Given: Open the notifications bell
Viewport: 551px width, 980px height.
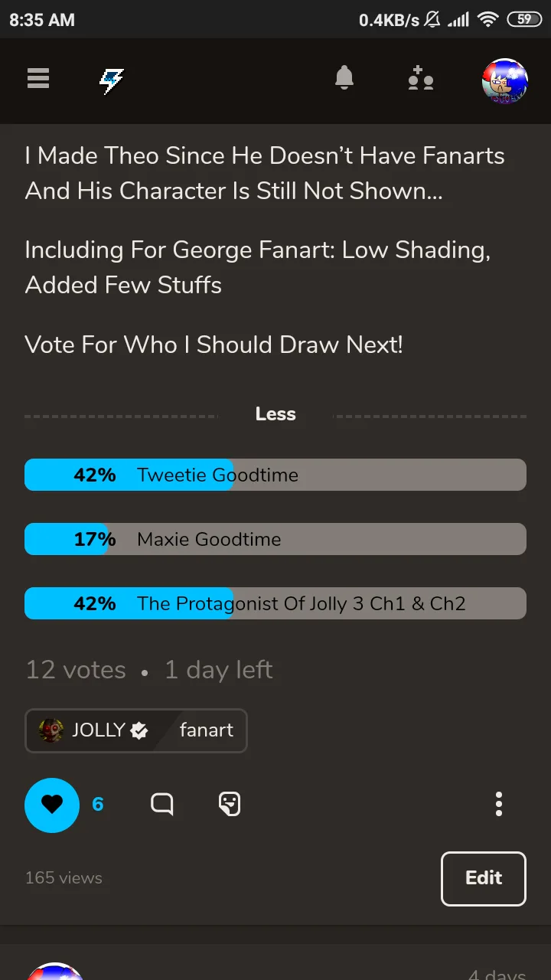Looking at the screenshot, I should point(344,78).
